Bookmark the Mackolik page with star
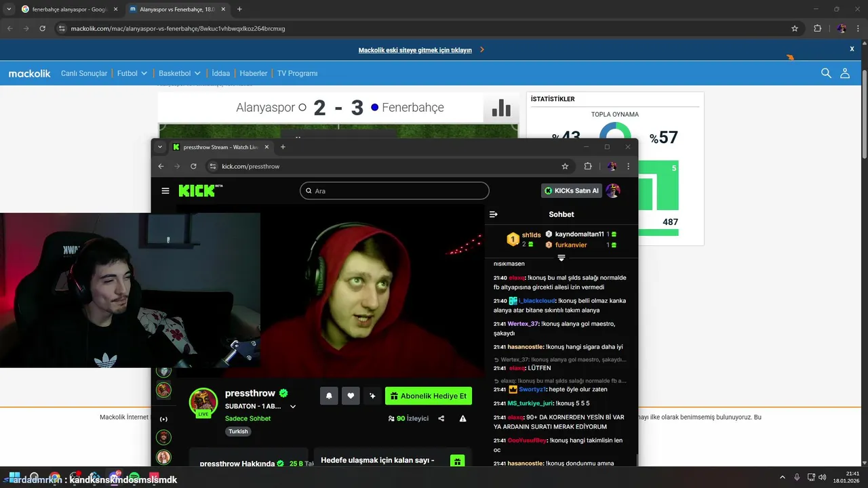 [795, 28]
